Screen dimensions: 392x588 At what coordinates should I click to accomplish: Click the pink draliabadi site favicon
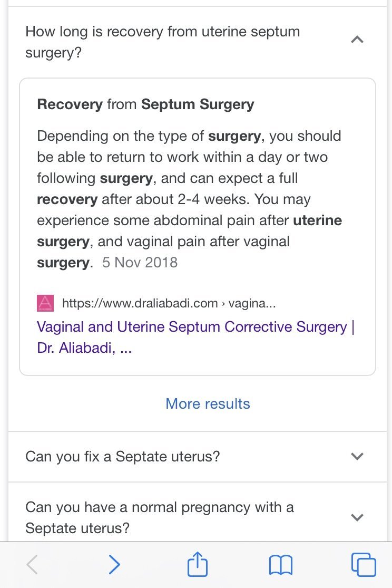point(45,303)
